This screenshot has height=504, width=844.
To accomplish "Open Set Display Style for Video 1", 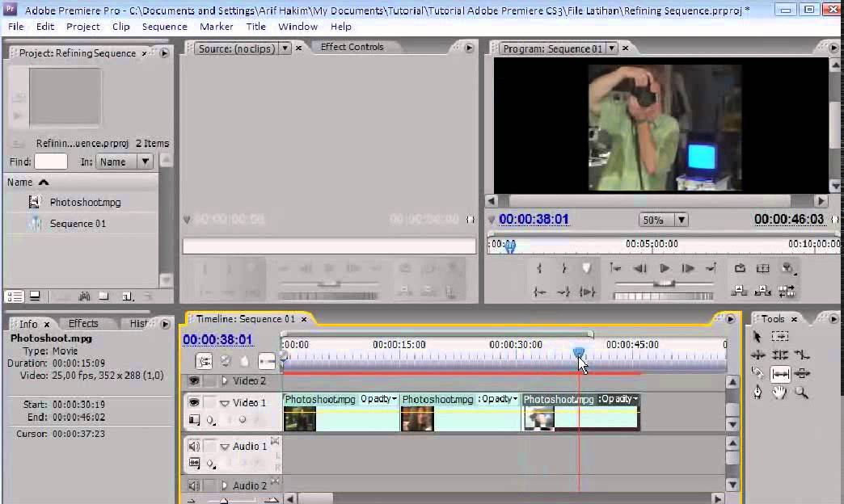I will (194, 420).
